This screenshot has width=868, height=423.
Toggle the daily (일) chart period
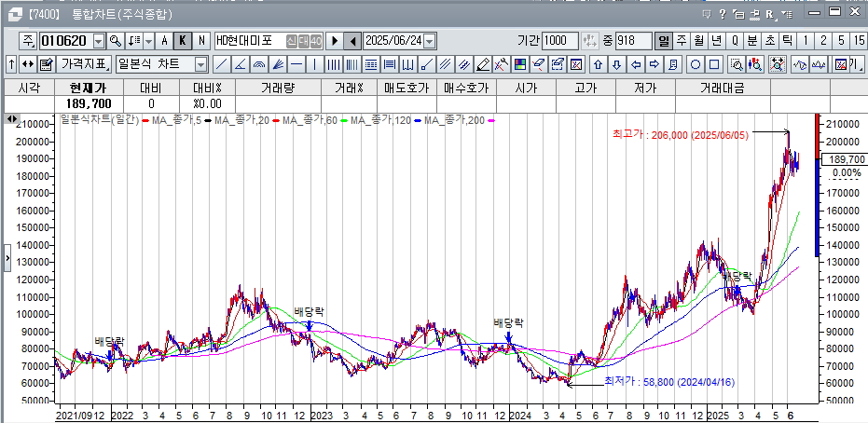(x=664, y=41)
